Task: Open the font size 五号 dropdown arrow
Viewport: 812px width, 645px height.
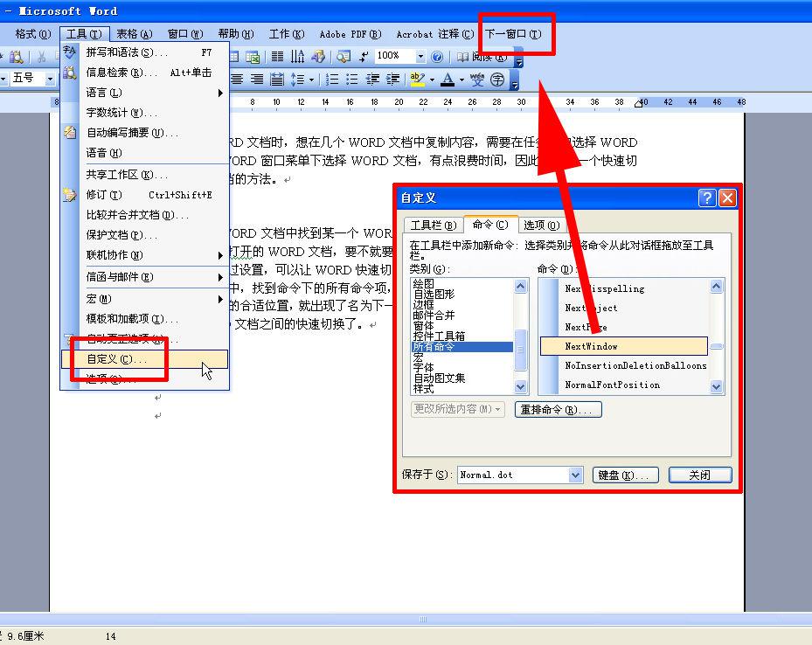Action: (50, 79)
